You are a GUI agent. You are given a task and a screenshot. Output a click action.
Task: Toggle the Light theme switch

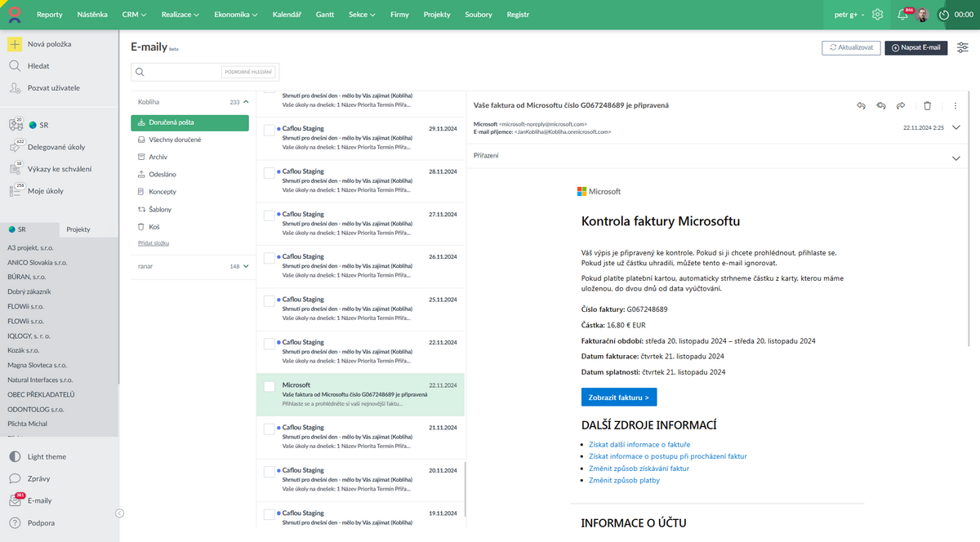click(15, 457)
